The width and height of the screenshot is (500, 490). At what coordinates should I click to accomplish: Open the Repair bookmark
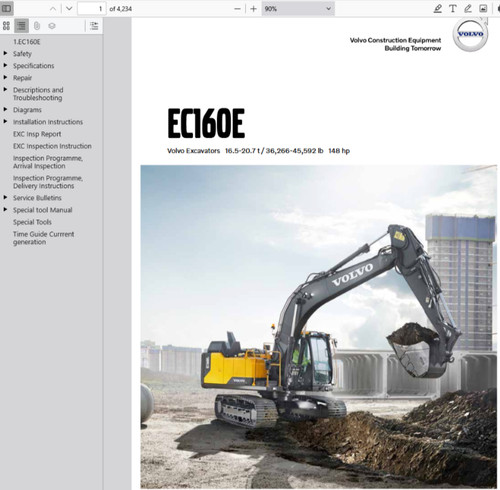22,78
